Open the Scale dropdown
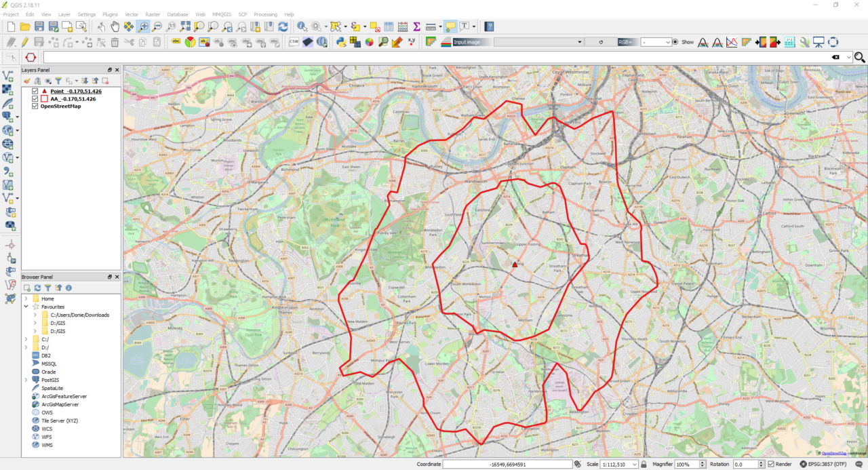 tap(635, 464)
